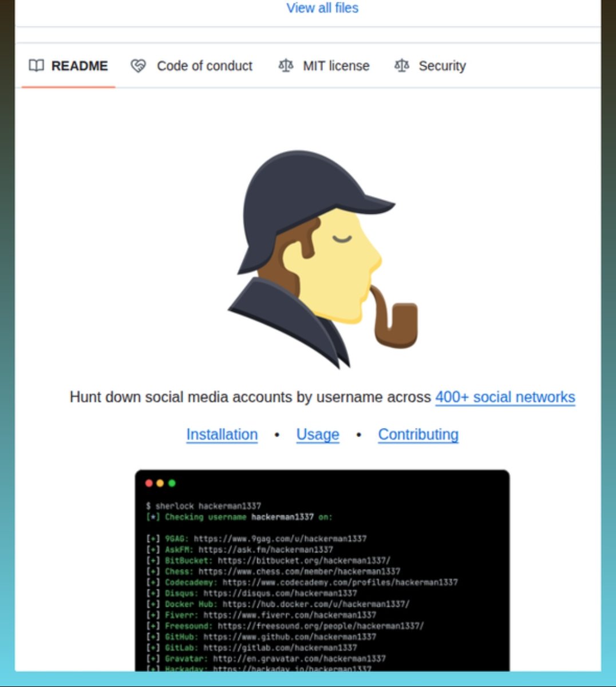Screen dimensions: 616x687
Task: Switch to the Code of conduct tab
Action: tap(204, 66)
